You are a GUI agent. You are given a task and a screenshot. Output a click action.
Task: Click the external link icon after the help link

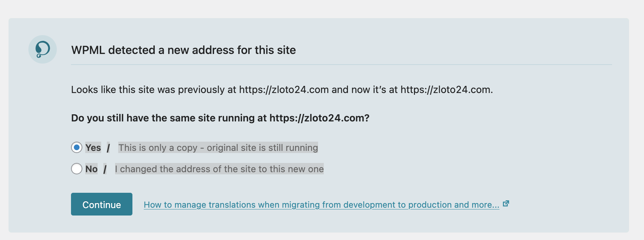506,204
